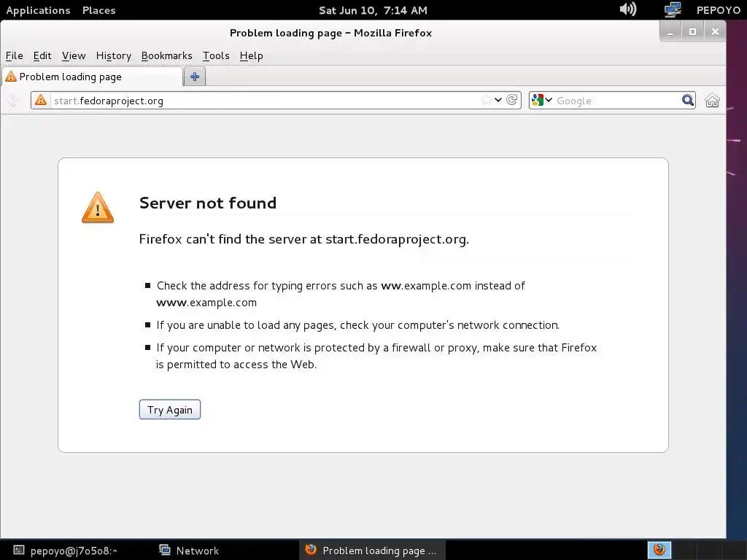The width and height of the screenshot is (747, 560).
Task: Click the search magnifier icon
Action: point(687,100)
